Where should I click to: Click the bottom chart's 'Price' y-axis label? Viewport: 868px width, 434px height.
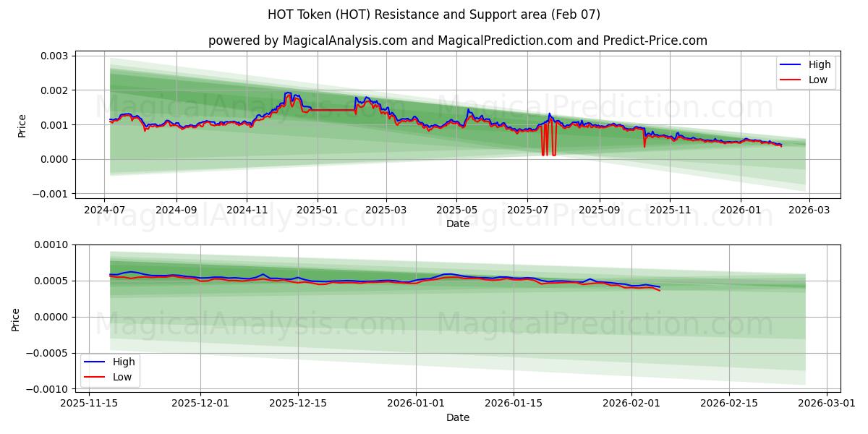click(17, 319)
